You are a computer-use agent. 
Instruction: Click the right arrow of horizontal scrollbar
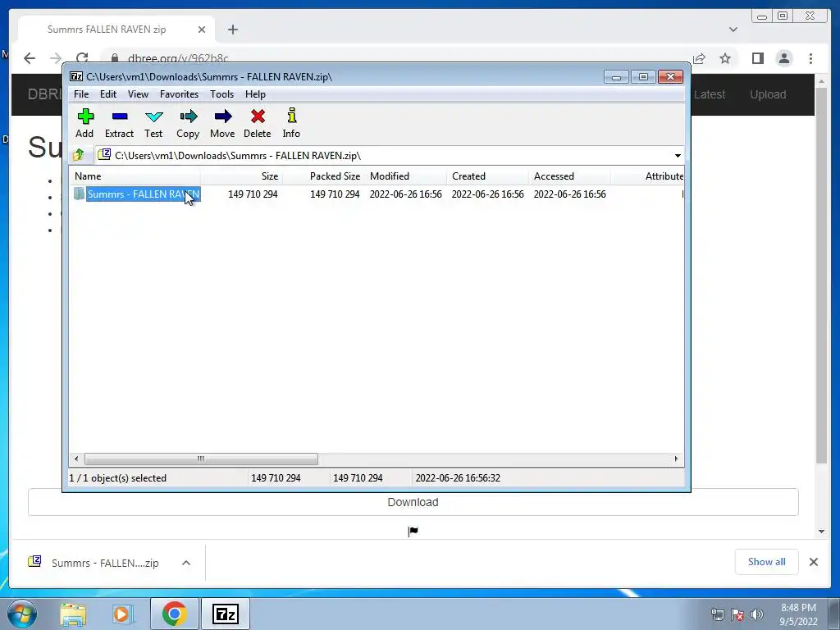point(676,459)
